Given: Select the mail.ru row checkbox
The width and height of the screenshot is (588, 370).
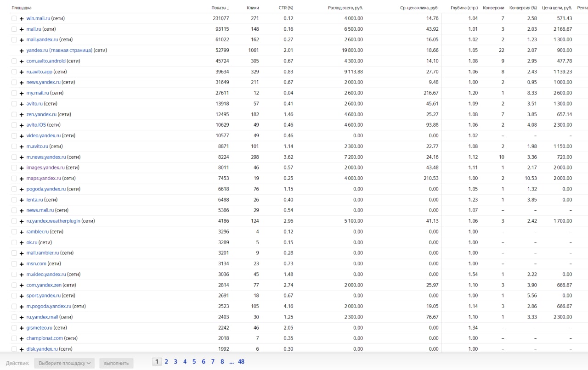Looking at the screenshot, I should [14, 29].
